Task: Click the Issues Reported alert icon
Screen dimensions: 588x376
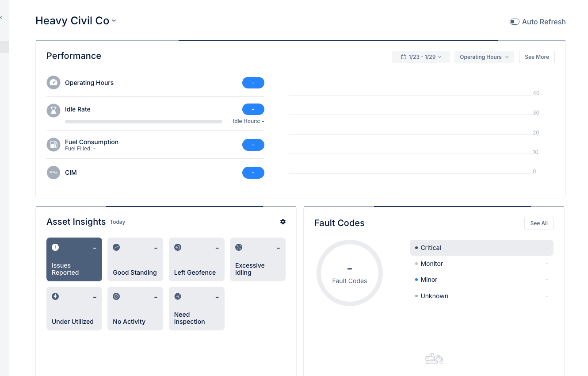Action: point(55,247)
